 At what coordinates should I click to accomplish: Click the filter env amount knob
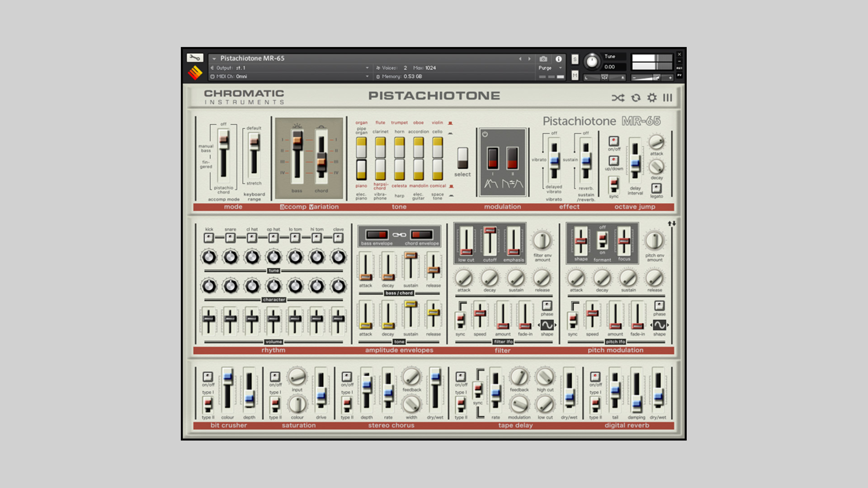tap(542, 241)
